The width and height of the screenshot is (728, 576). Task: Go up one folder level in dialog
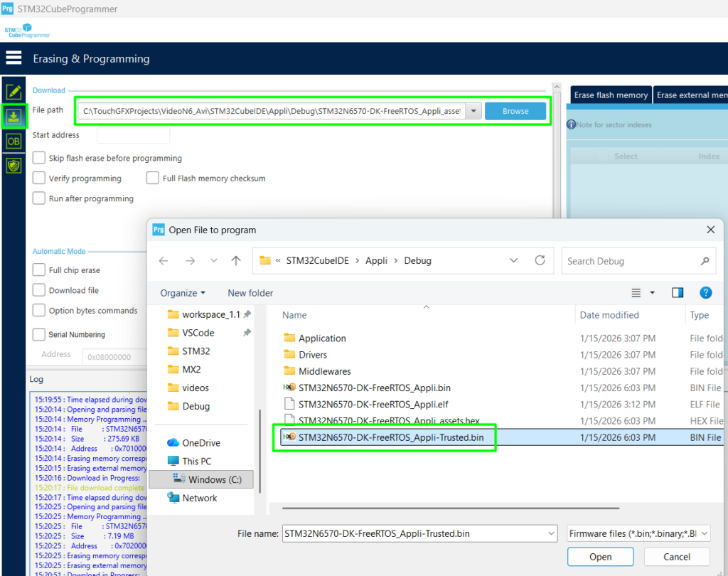[x=236, y=261]
